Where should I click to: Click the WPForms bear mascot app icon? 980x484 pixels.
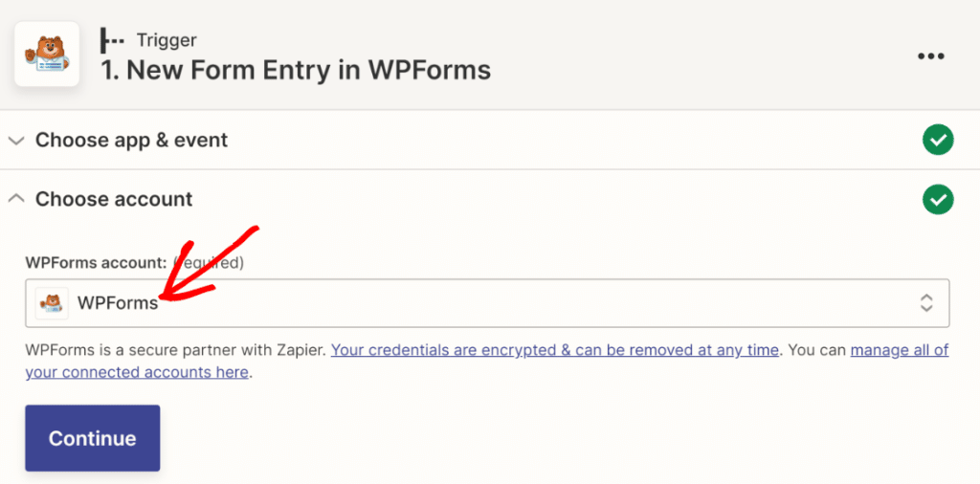pyautogui.click(x=47, y=55)
